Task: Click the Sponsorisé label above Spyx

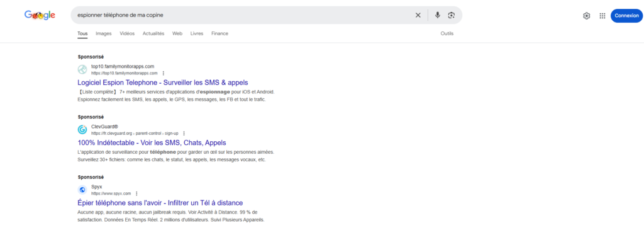Action: click(x=91, y=177)
